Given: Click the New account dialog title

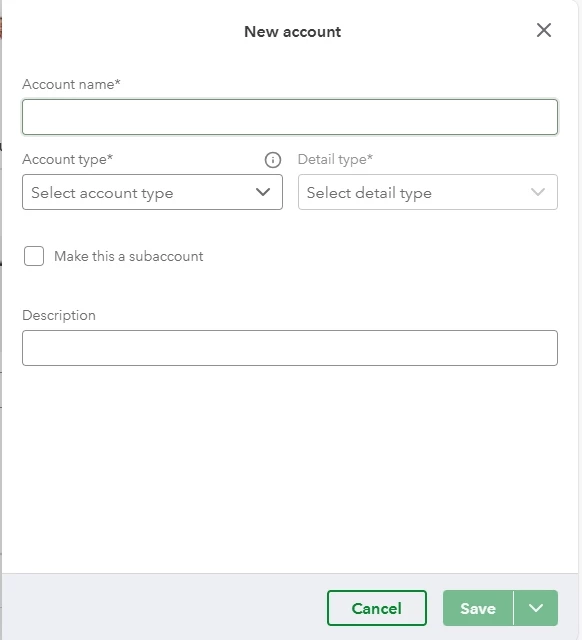Looking at the screenshot, I should (x=292, y=32).
